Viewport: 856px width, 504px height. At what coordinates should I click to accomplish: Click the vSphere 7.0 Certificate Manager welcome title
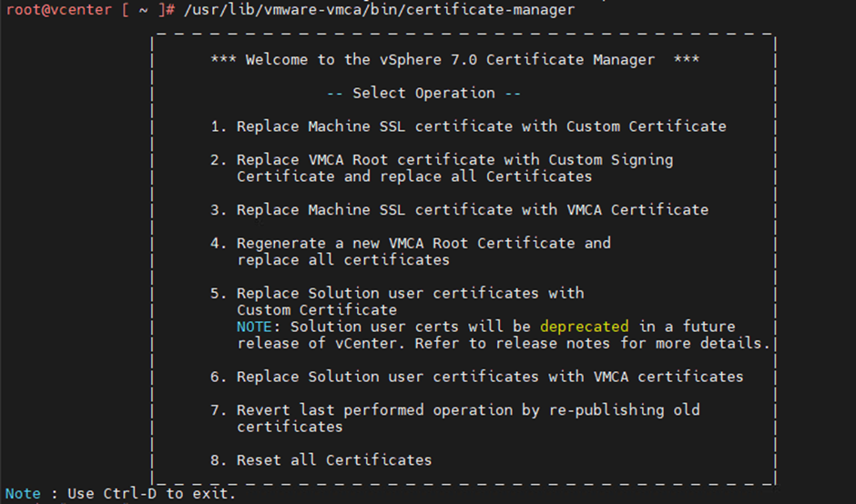coord(454,60)
